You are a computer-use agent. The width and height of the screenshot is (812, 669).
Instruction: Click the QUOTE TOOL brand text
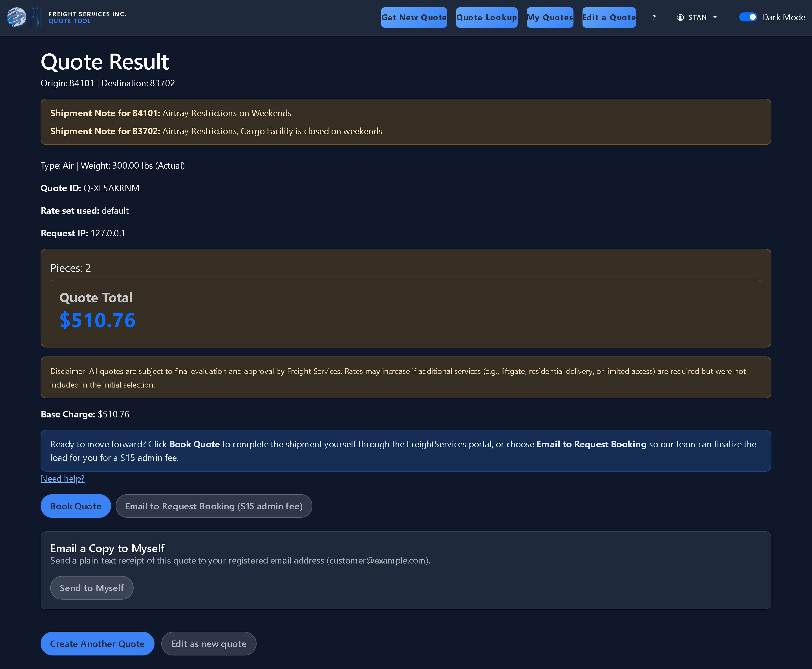click(x=69, y=21)
